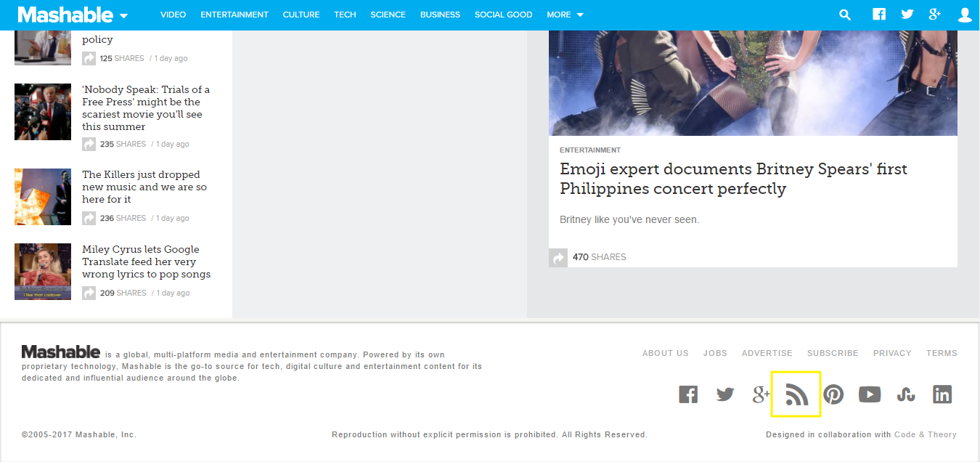Open ADVERTISE footer link
Viewport: 980px width, 462px height.
tap(767, 353)
